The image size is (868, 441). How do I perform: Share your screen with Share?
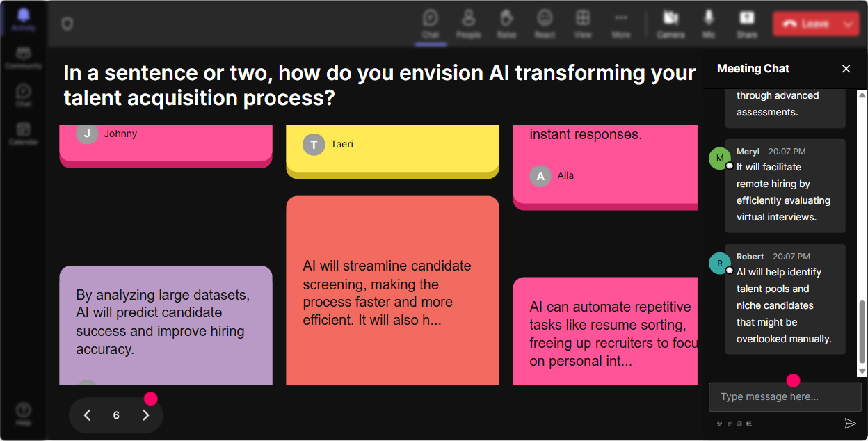pos(747,24)
